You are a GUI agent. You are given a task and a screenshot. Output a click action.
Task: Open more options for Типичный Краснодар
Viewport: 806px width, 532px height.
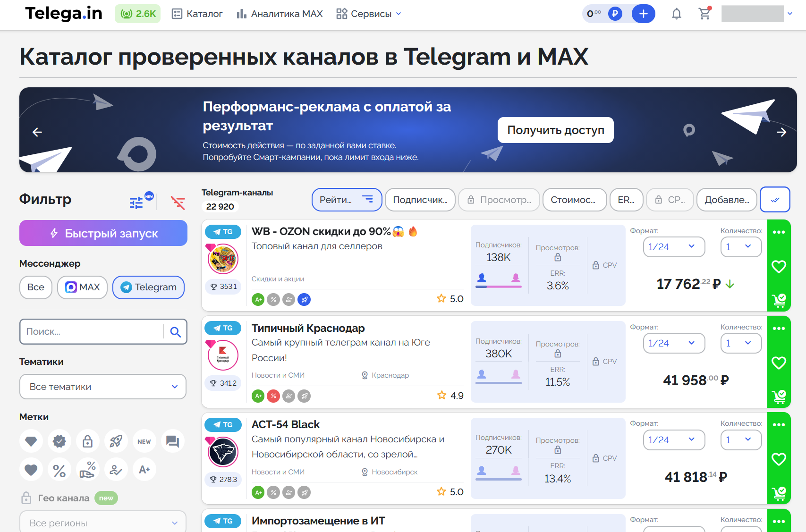click(x=779, y=328)
